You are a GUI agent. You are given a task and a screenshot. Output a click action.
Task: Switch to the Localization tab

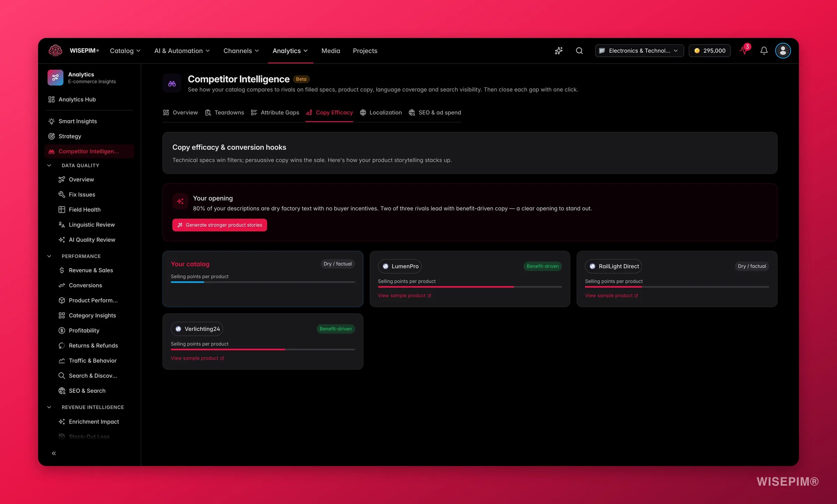(381, 112)
